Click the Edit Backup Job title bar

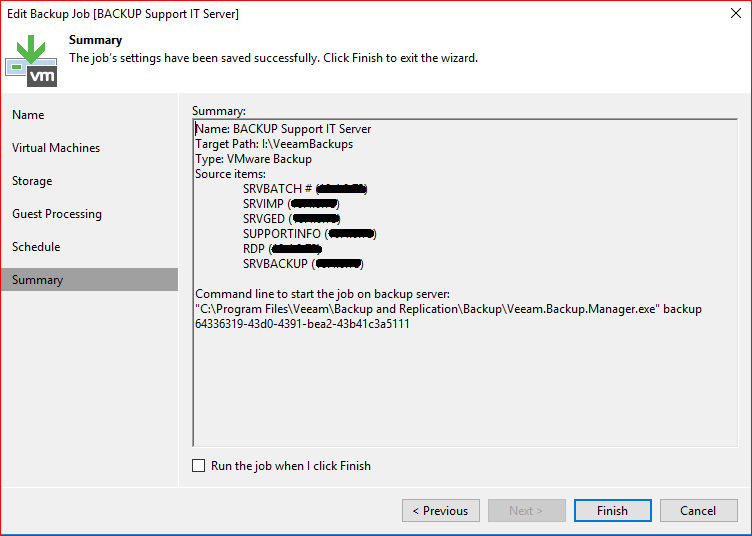pos(300,14)
